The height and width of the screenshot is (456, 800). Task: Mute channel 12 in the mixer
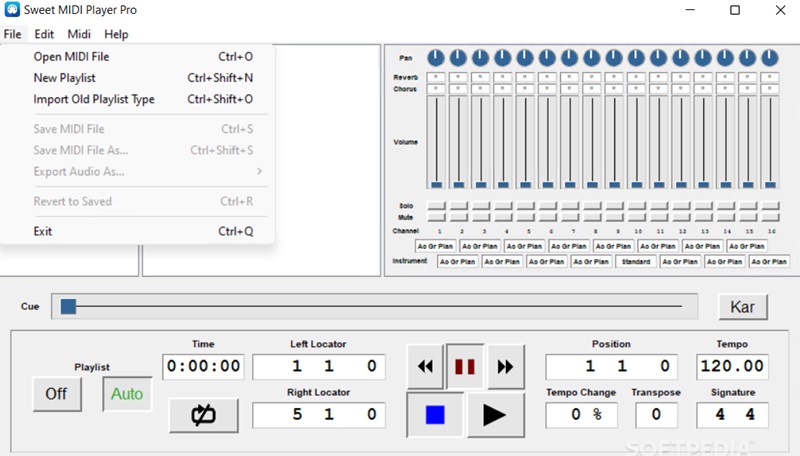pos(681,217)
